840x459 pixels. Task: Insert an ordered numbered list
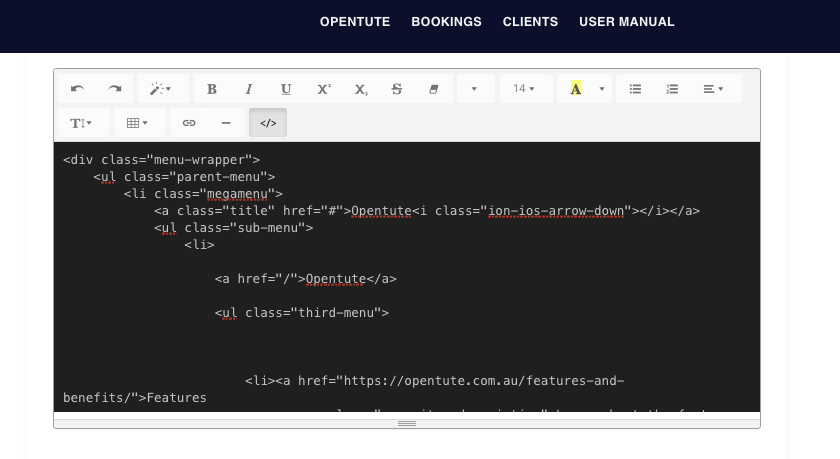[x=672, y=89]
